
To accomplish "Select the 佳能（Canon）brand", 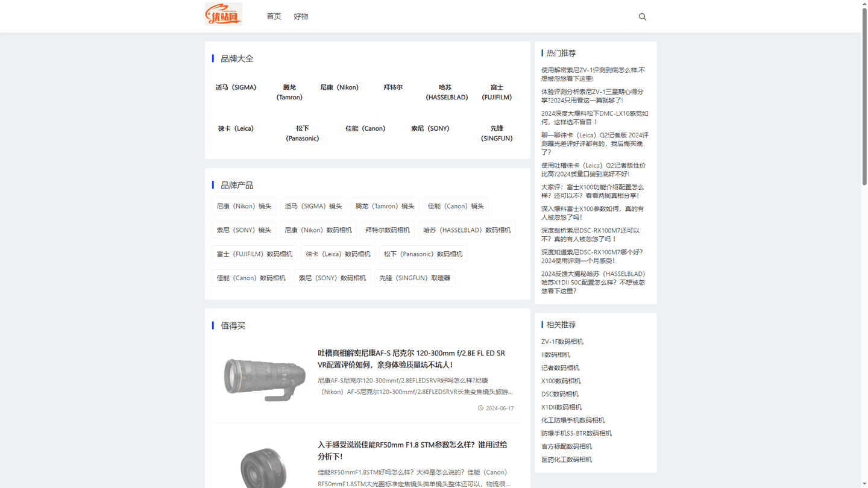I will coord(365,128).
